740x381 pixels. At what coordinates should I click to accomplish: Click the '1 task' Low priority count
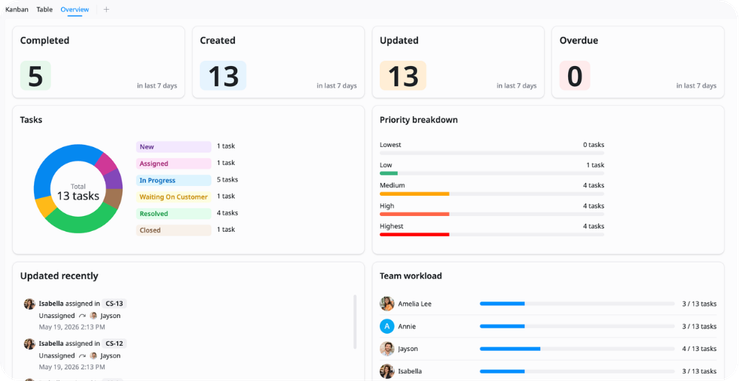595,165
